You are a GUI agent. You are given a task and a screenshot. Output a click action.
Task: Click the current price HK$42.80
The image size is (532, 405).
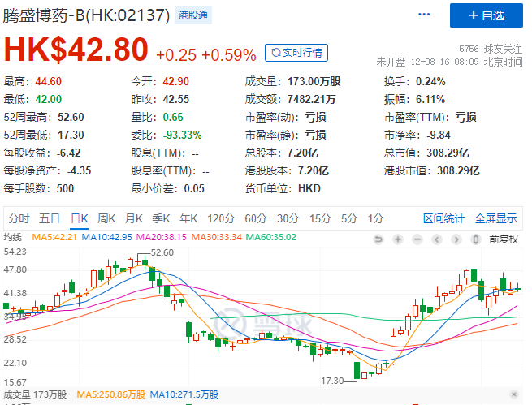pos(76,50)
